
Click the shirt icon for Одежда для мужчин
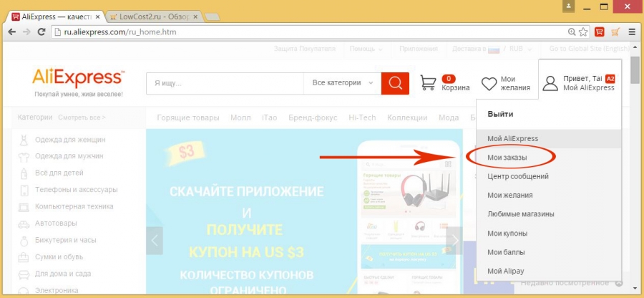24,157
